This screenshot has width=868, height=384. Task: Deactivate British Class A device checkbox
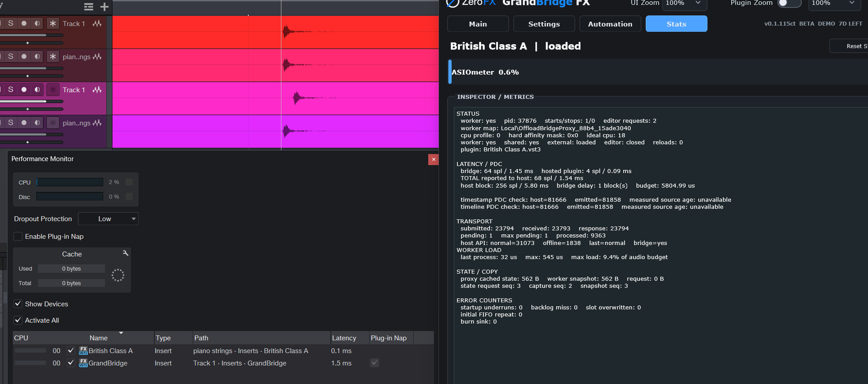(x=71, y=350)
